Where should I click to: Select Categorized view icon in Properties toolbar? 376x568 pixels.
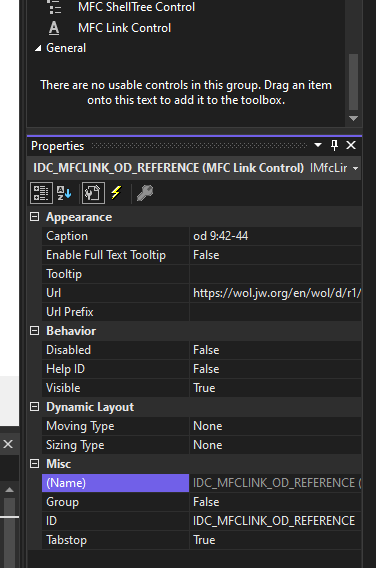(41, 193)
